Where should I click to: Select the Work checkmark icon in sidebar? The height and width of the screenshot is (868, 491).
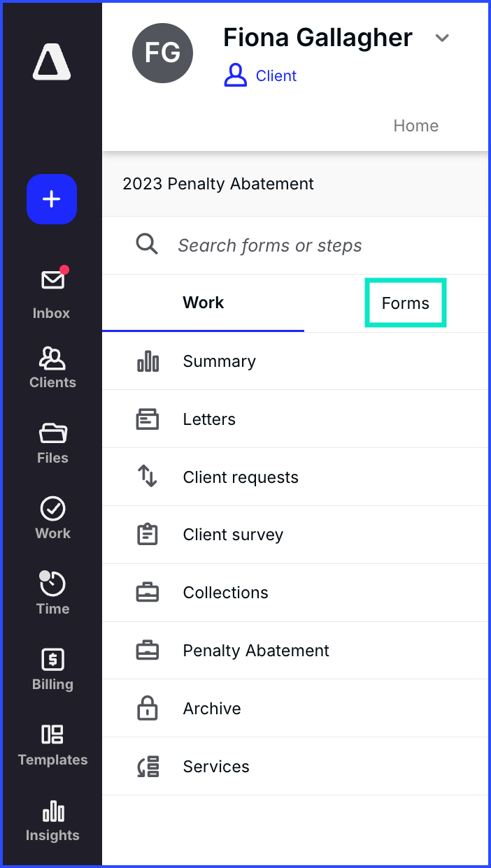(x=52, y=509)
